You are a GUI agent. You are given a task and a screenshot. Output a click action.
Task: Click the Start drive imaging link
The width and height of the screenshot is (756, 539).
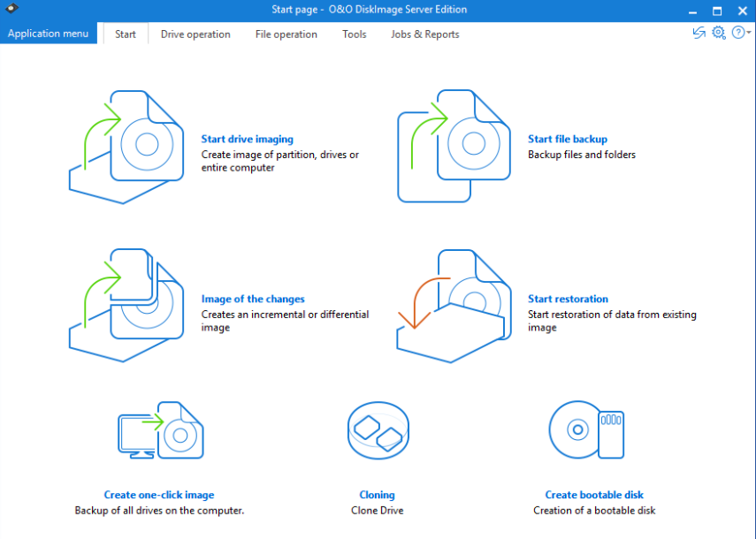[248, 140]
